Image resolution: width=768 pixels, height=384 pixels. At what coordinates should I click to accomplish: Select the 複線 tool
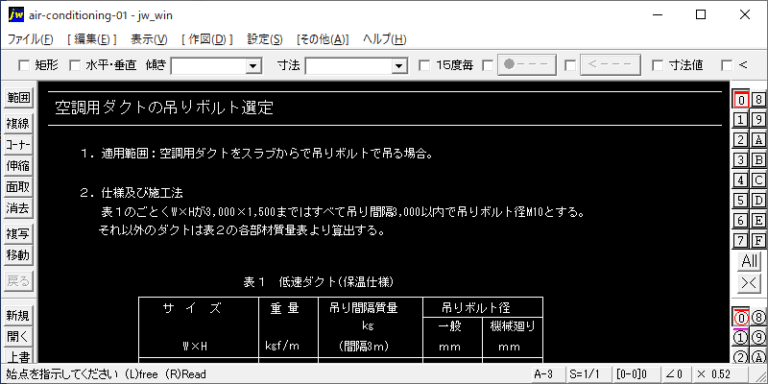(x=18, y=123)
